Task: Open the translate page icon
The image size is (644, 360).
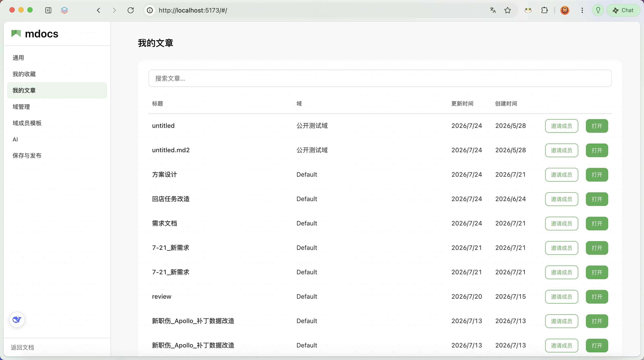Action: pos(493,10)
